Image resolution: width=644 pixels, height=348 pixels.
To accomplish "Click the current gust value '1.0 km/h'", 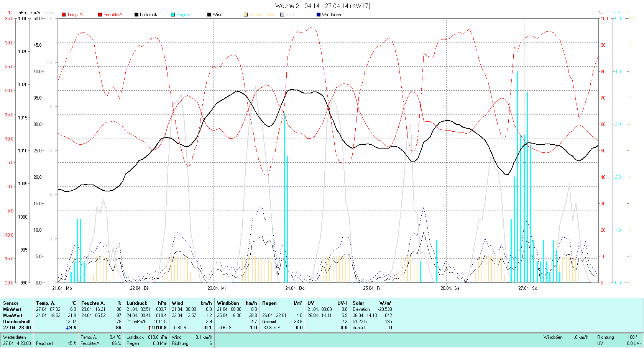I will pyautogui.click(x=580, y=337).
